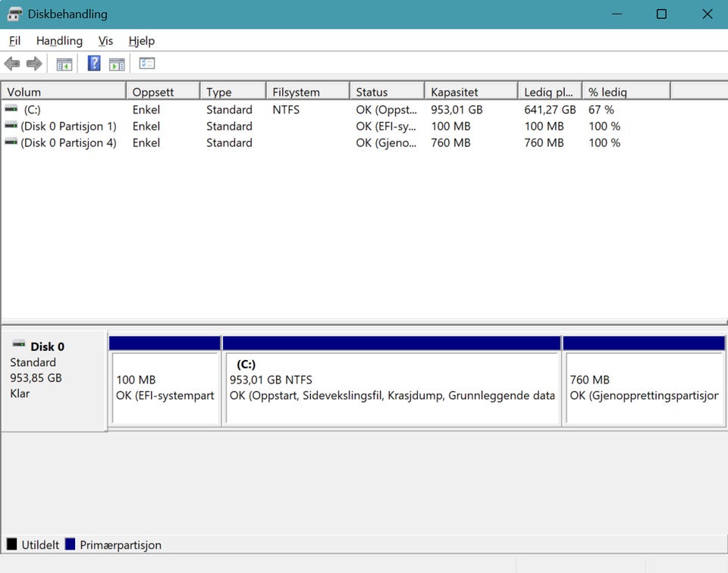Viewport: 728px width, 573px height.
Task: Click the Diskbehandling app icon in title bar
Action: point(14,14)
